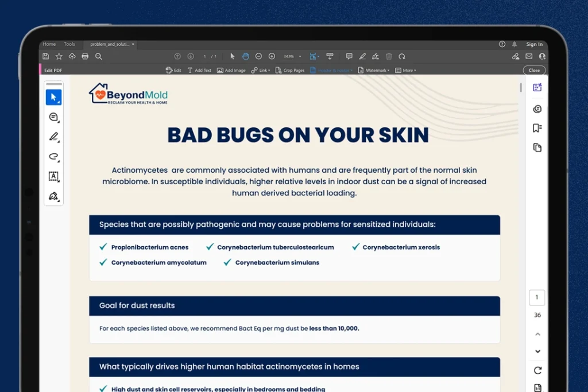Select the blue arrow tool in left panel

coord(53,98)
